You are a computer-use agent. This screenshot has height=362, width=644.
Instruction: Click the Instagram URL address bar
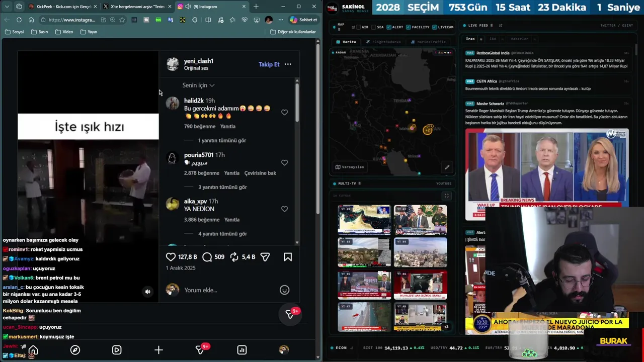[x=72, y=20]
